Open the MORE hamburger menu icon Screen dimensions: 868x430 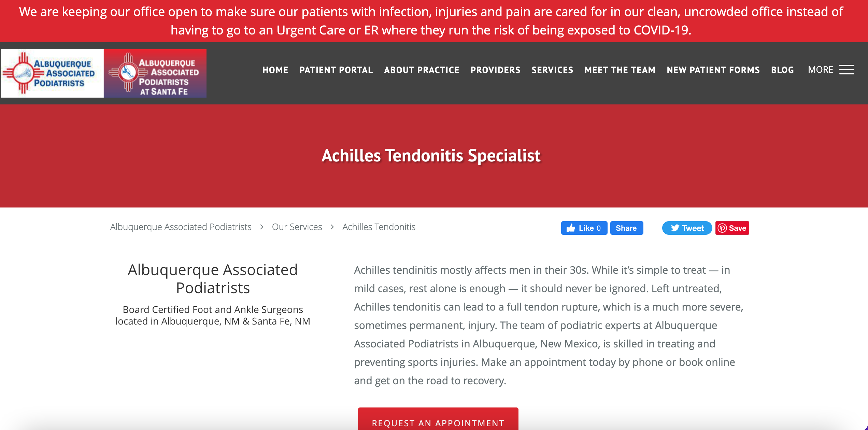(847, 70)
